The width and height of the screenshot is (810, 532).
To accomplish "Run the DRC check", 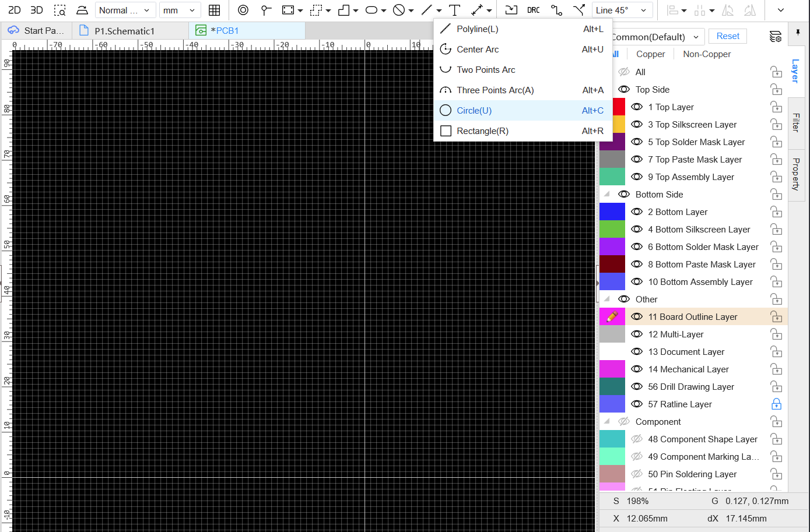I will [x=533, y=10].
